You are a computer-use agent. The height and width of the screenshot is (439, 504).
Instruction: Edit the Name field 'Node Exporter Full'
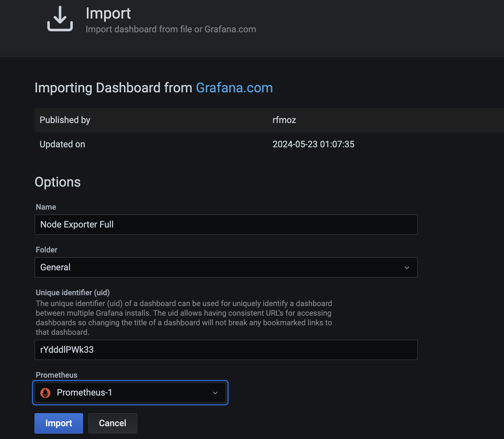226,225
